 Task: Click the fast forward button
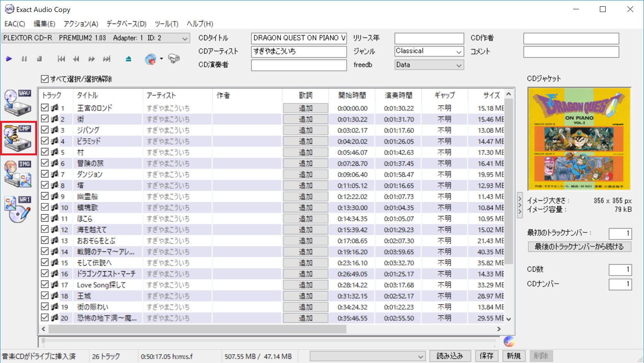91,59
